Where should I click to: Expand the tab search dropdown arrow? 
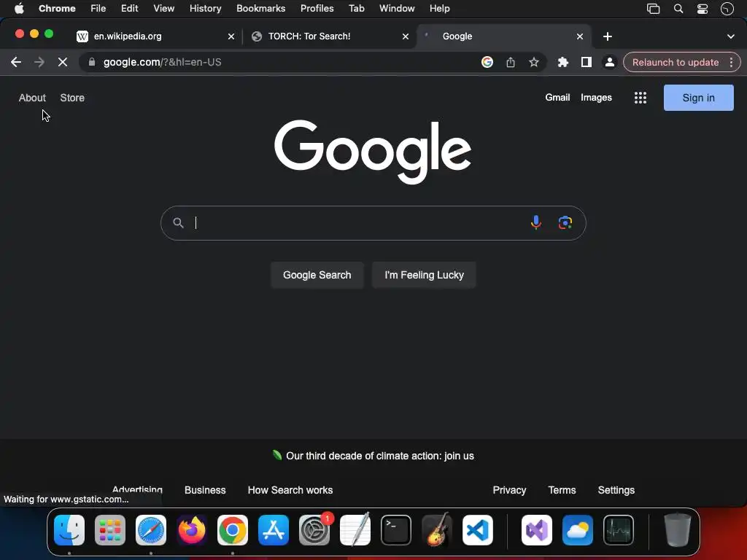pos(731,36)
